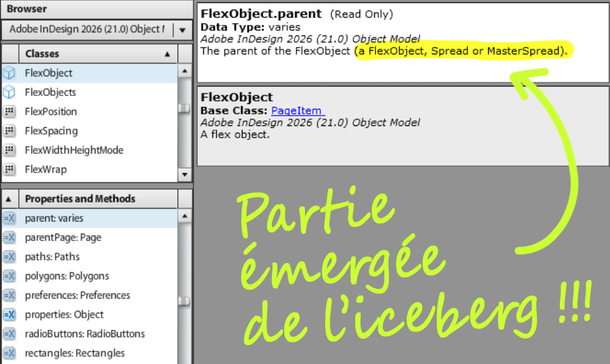Viewport: 610px width, 364px height.
Task: Click the FlexObjects collection cube icon
Action: [x=9, y=92]
